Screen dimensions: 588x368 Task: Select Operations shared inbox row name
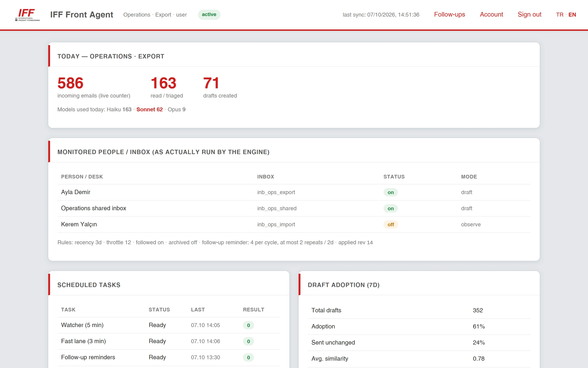point(93,208)
